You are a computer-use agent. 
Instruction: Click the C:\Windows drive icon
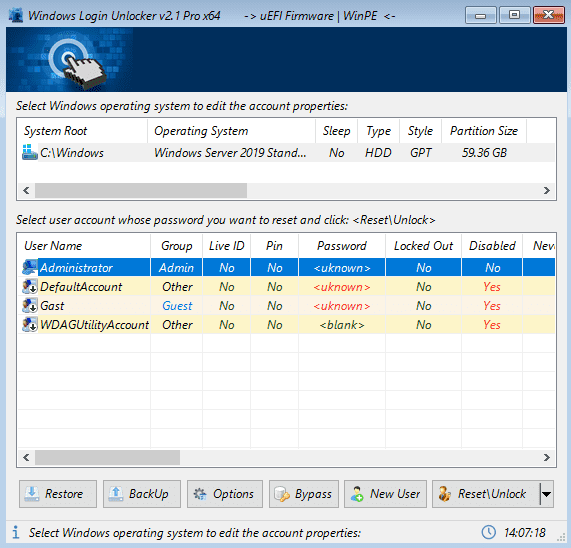pos(29,152)
